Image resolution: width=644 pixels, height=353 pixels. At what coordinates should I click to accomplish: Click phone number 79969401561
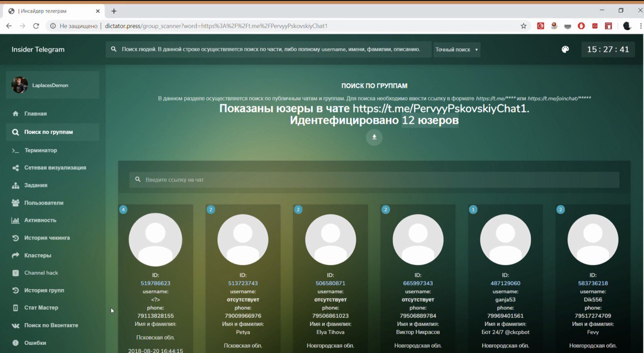506,316
